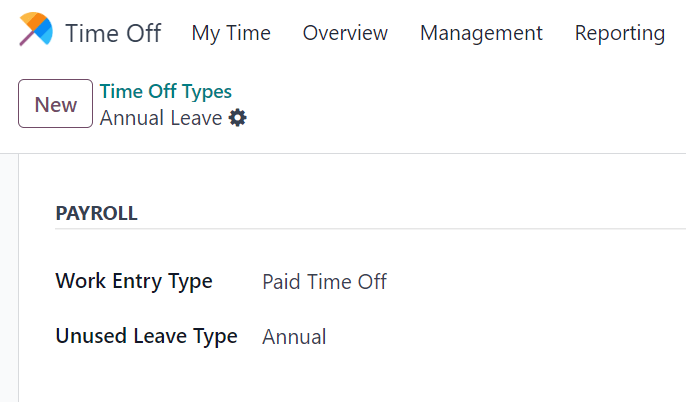The width and height of the screenshot is (686, 402).
Task: Click the Time Off umbrella app icon
Action: [35, 32]
